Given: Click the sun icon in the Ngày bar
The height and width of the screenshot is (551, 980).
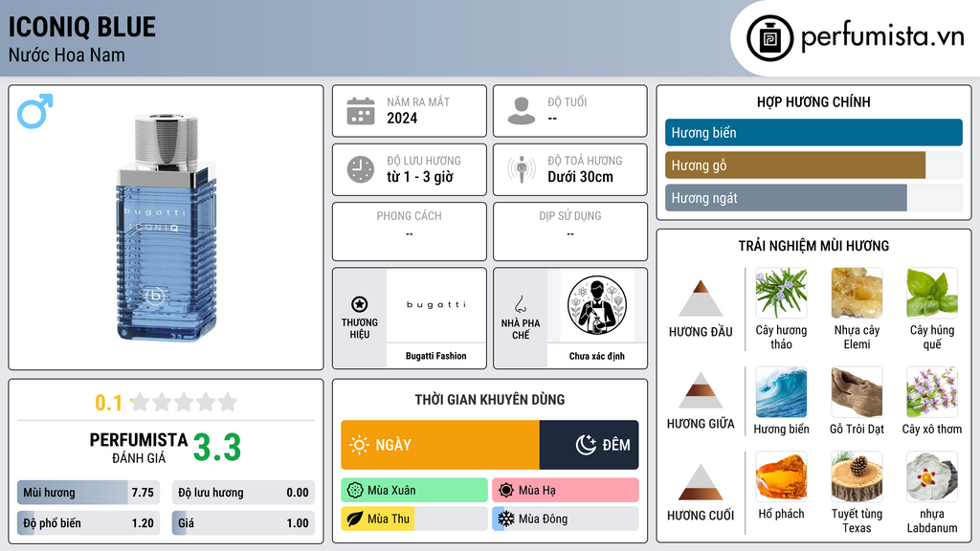Looking at the screenshot, I should click(359, 445).
